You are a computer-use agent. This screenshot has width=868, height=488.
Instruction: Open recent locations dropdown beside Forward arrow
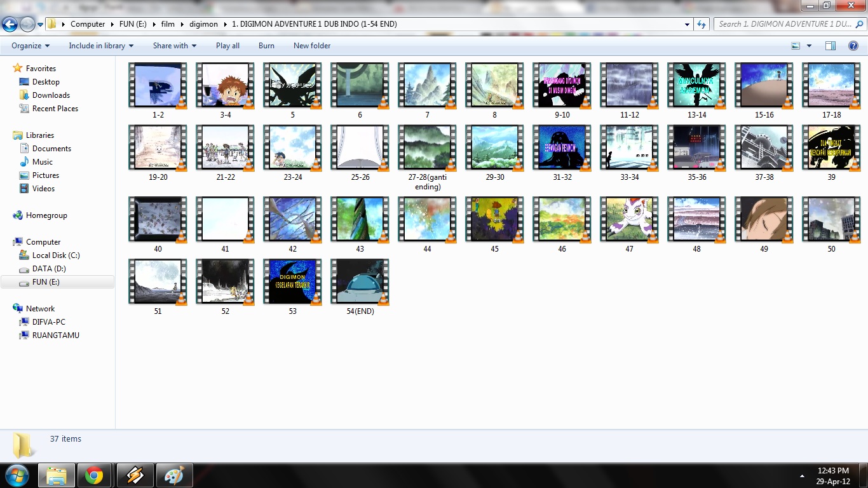40,24
